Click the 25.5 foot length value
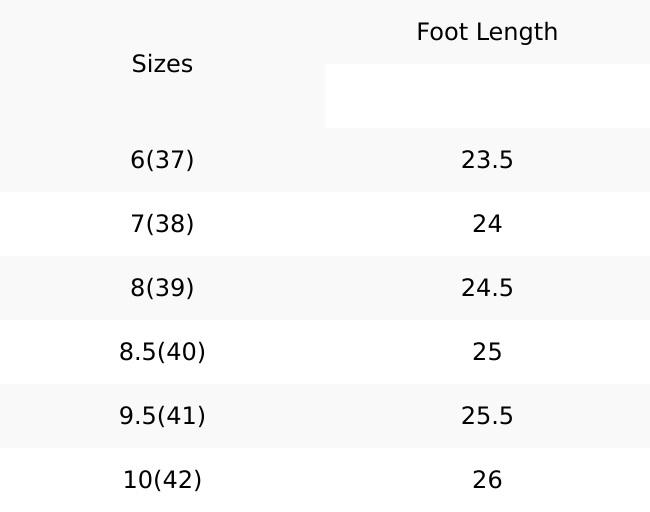This screenshot has width=650, height=512. 487,416
